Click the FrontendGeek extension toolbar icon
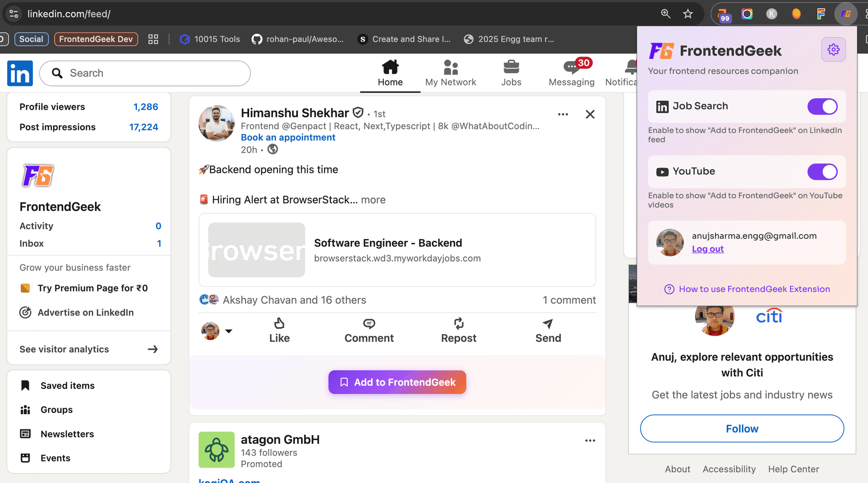Viewport: 868px width, 483px height. pyautogui.click(x=846, y=14)
